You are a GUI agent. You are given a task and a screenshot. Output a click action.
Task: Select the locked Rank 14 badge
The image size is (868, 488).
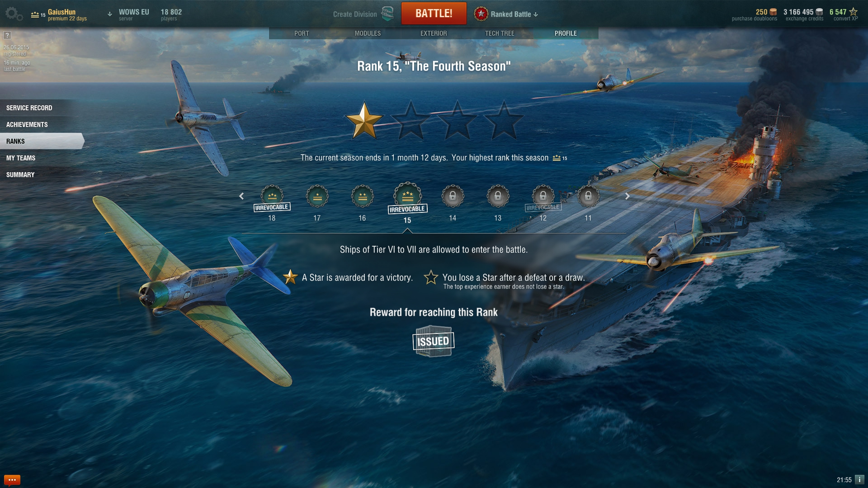453,197
